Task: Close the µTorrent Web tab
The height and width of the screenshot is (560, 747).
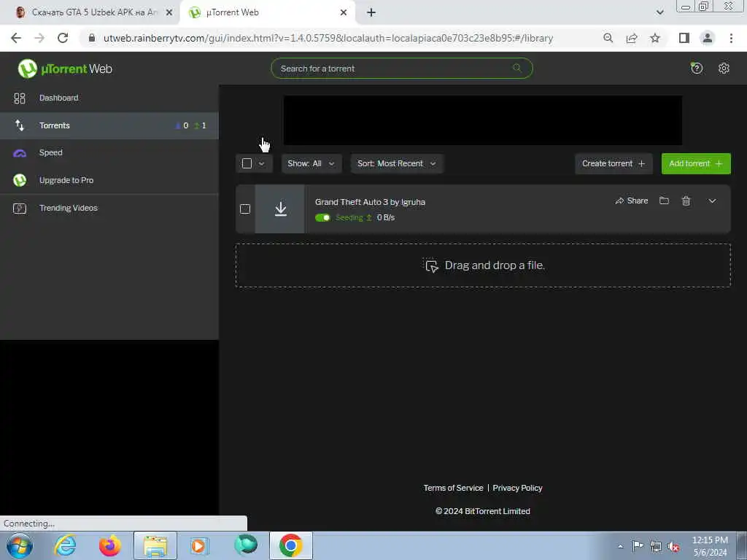Action: point(344,12)
